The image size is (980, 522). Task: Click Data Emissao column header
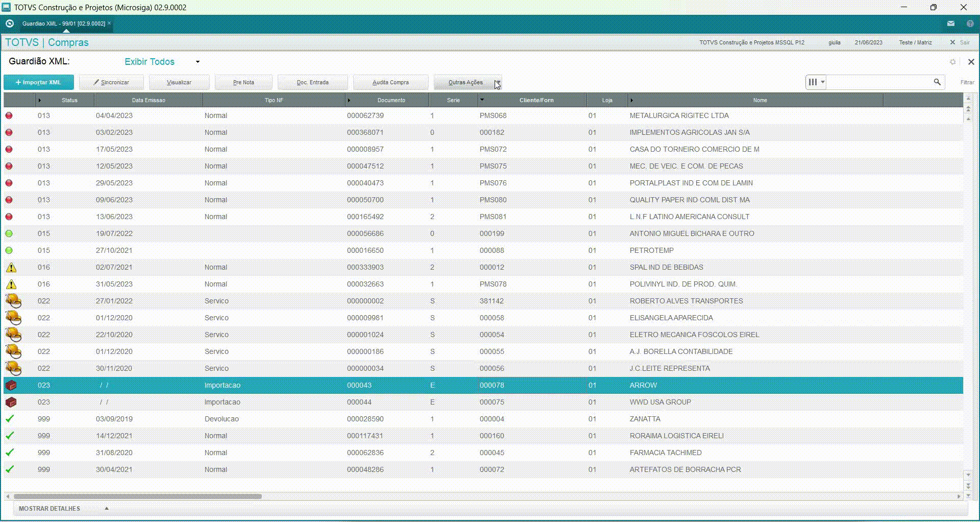point(149,100)
